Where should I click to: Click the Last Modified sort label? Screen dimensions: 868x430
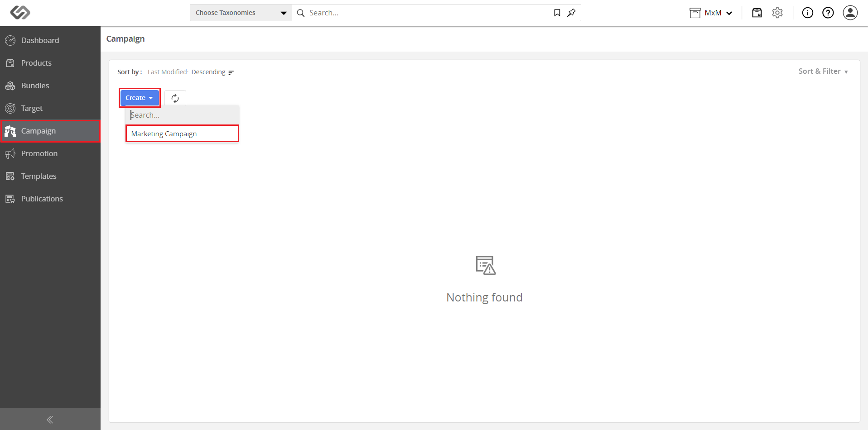tap(168, 72)
